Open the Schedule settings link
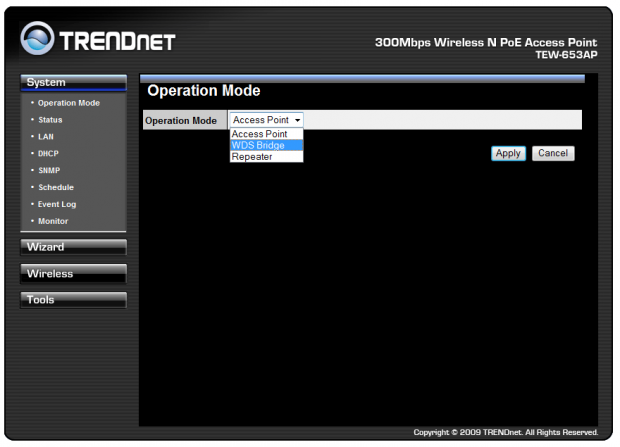The image size is (620, 447). point(56,188)
